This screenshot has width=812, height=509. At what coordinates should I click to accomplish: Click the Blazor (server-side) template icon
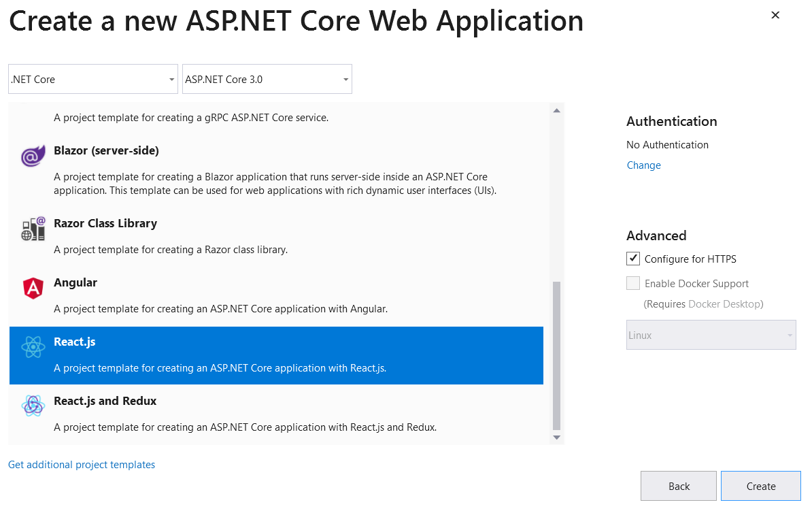coord(33,157)
